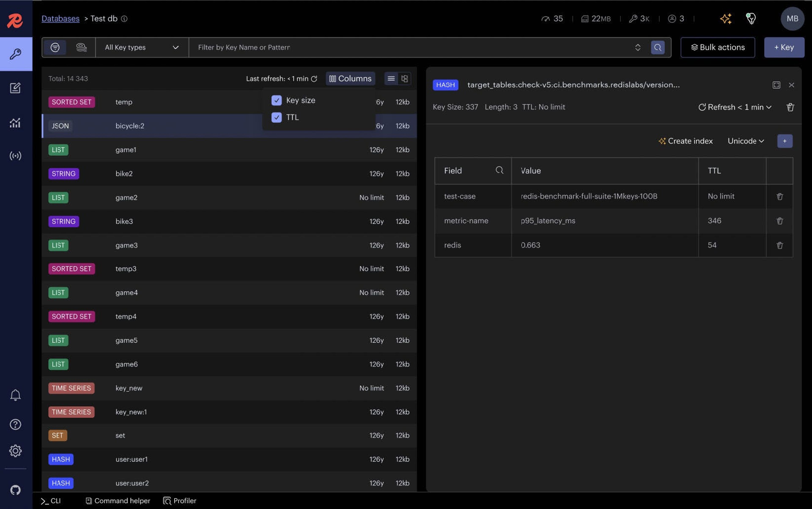812x509 pixels.
Task: Click the GitHub icon in sidebar
Action: pyautogui.click(x=15, y=490)
